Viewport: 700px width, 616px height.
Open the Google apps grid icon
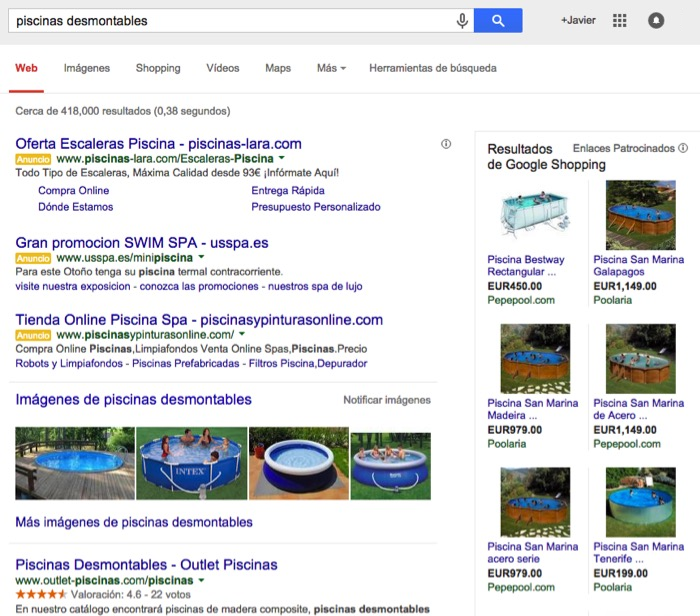point(620,21)
